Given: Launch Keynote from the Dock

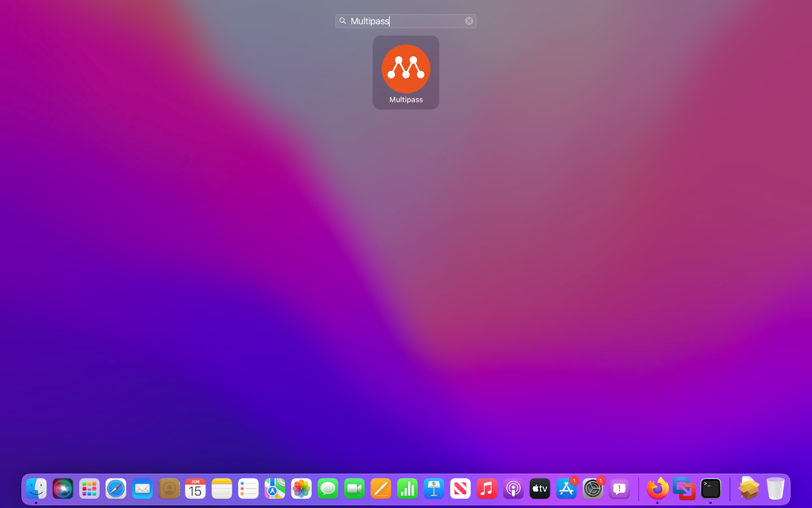Looking at the screenshot, I should (434, 489).
